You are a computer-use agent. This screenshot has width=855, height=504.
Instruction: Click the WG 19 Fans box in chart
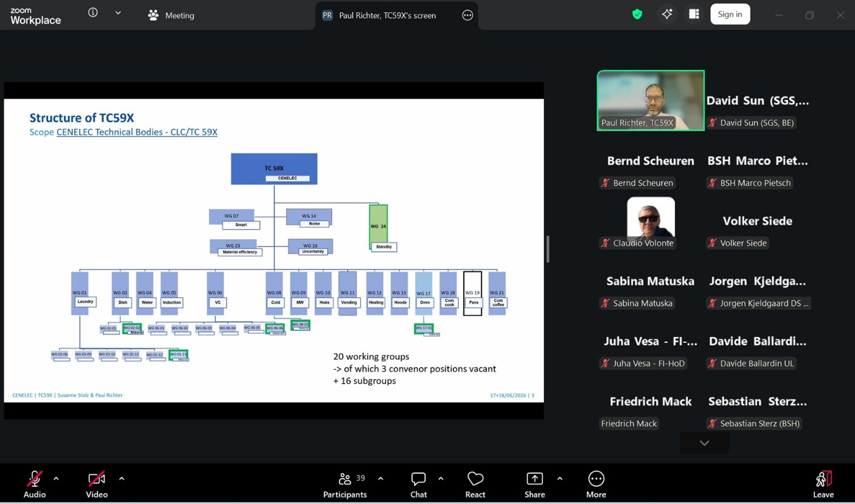(x=472, y=294)
